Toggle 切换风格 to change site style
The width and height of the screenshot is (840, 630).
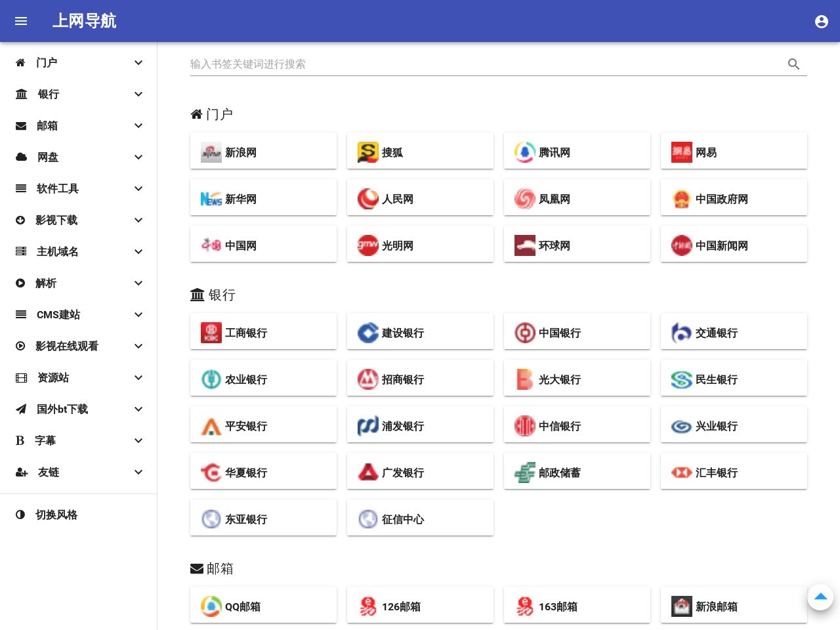[56, 514]
